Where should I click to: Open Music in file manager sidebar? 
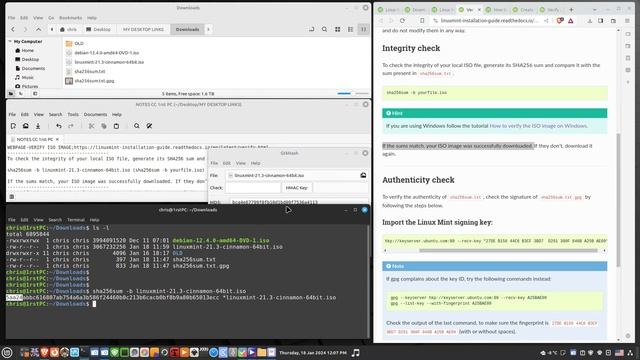tap(24, 78)
